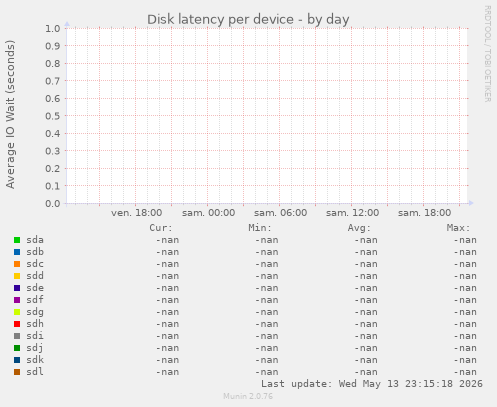This screenshot has height=407, width=497.
Task: Click the sdd yellow legend swatch
Action: coord(17,276)
